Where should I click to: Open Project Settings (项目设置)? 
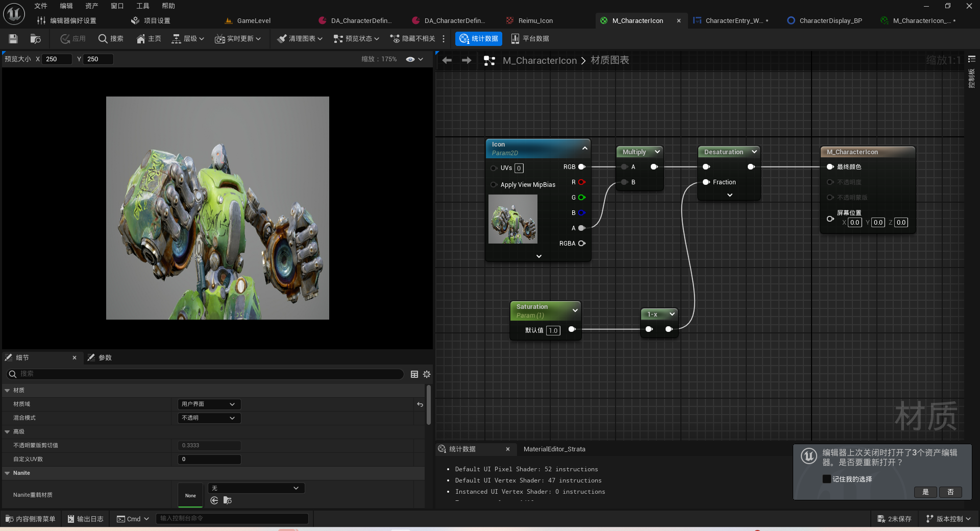pos(151,21)
